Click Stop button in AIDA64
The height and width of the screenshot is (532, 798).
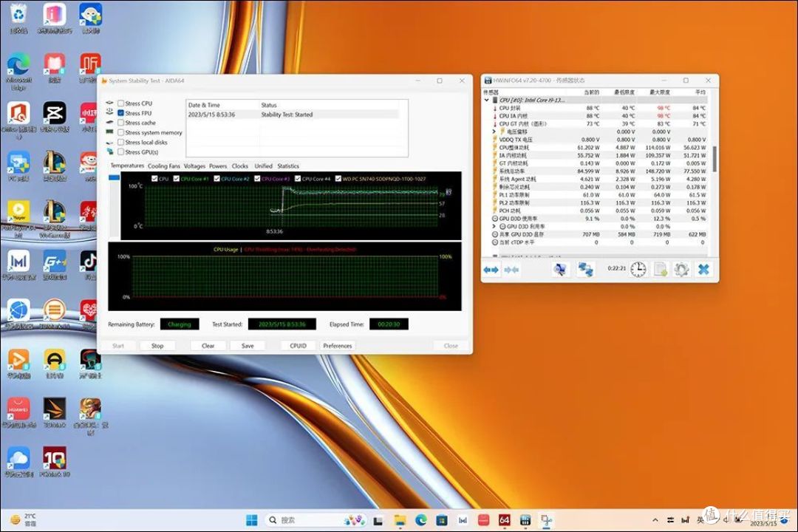157,346
